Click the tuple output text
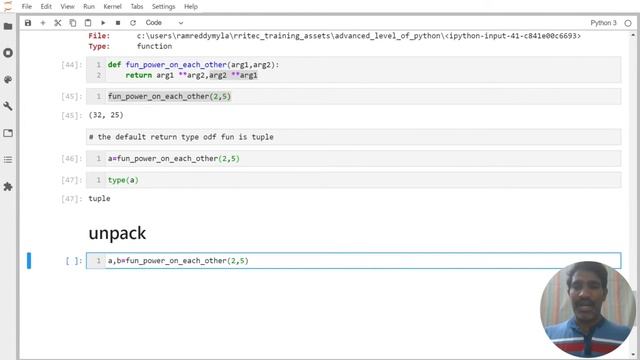This screenshot has width=640, height=360. tap(99, 198)
